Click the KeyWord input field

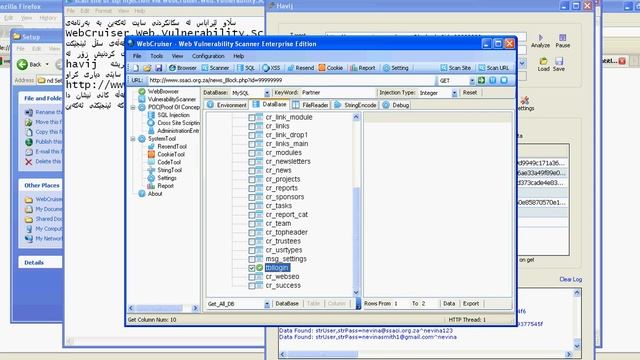(x=337, y=93)
